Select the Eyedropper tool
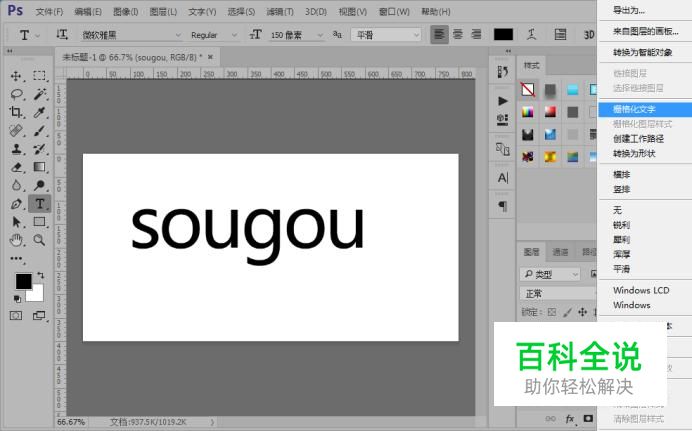The height and width of the screenshot is (431, 692). coord(40,112)
